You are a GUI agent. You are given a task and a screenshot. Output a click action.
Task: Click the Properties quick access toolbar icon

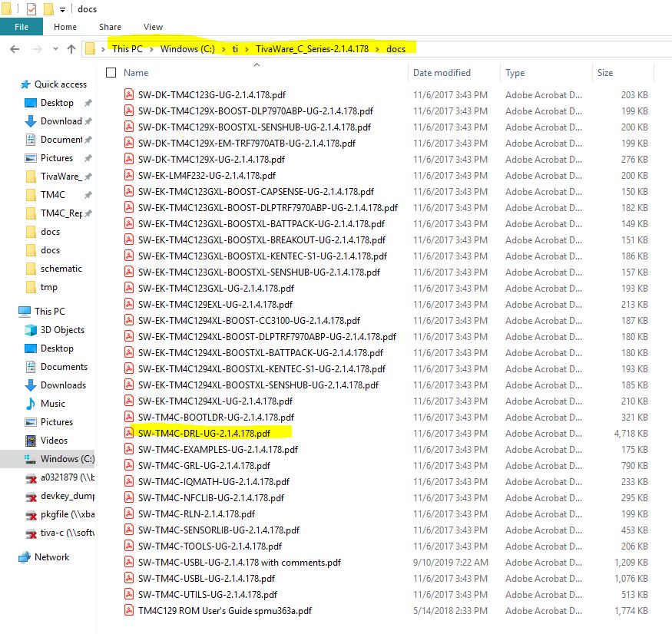click(31, 9)
